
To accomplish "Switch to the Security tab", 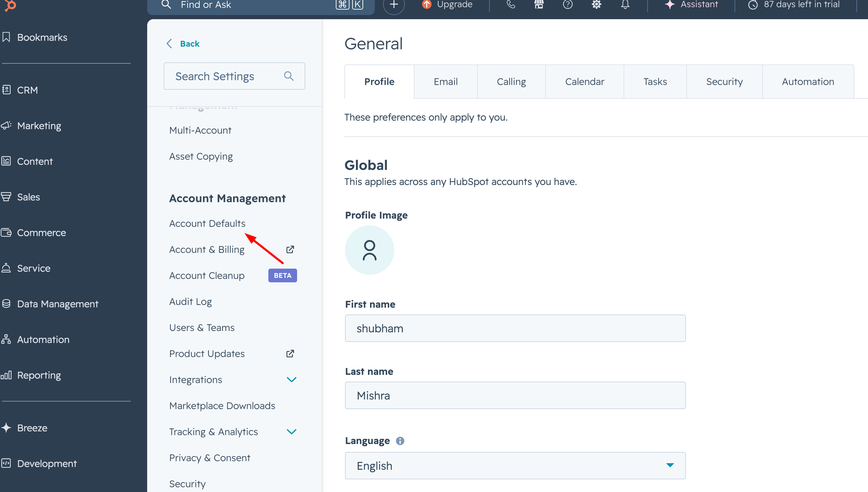I will (724, 82).
